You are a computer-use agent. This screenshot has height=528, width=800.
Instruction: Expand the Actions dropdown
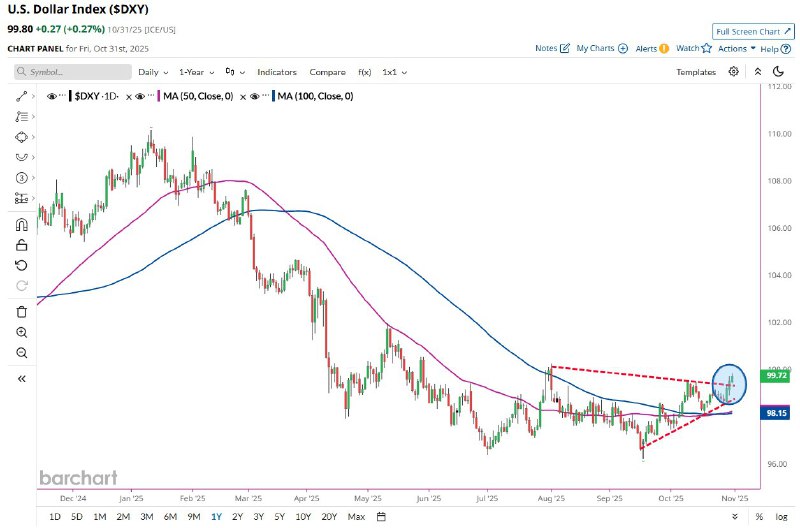pos(737,48)
